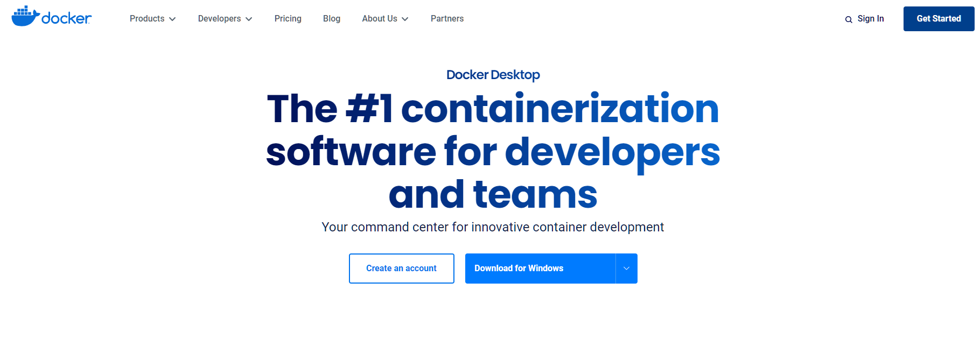Viewport: 980px width, 360px height.
Task: Expand the About Us menu chevron
Action: tap(405, 19)
